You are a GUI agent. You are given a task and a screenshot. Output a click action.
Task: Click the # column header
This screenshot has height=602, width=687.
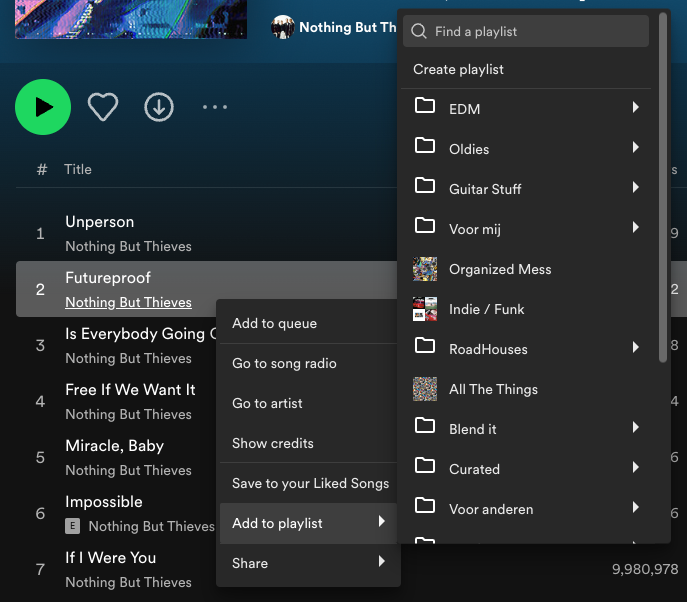click(x=42, y=170)
